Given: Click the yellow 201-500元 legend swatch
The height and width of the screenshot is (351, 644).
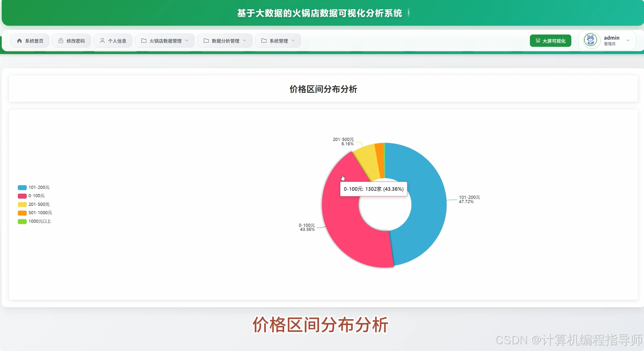Looking at the screenshot, I should (x=22, y=205).
